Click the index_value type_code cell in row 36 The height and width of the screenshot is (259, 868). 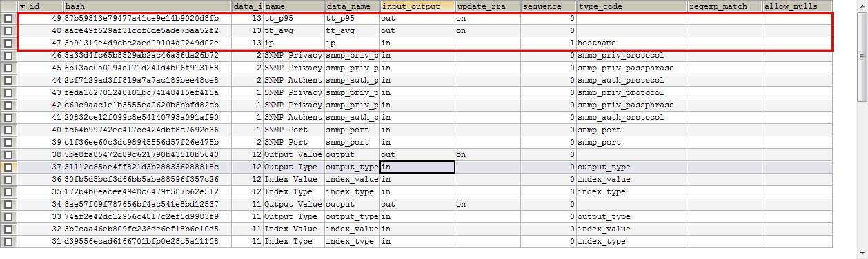point(631,180)
